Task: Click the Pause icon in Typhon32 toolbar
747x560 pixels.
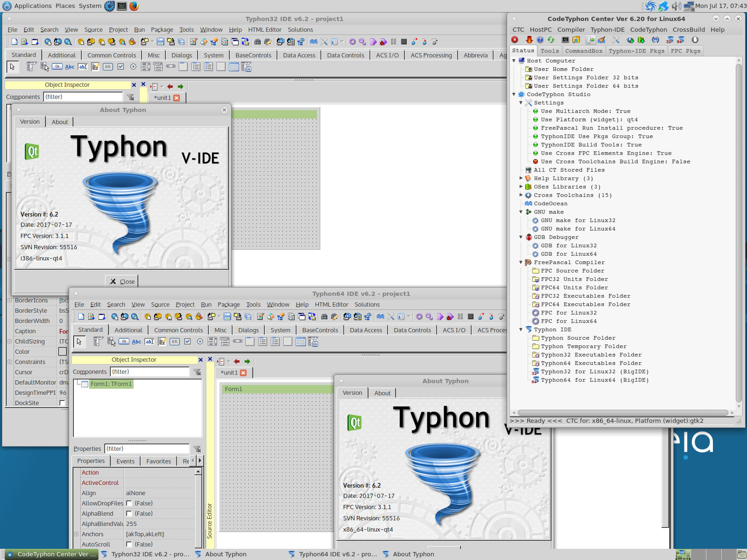Action: coord(394,42)
